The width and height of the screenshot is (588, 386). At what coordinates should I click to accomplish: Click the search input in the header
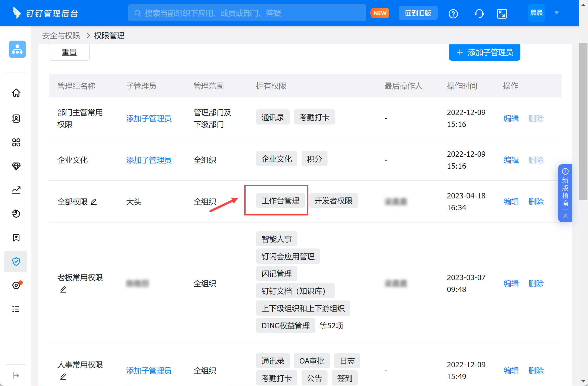pyautogui.click(x=247, y=13)
